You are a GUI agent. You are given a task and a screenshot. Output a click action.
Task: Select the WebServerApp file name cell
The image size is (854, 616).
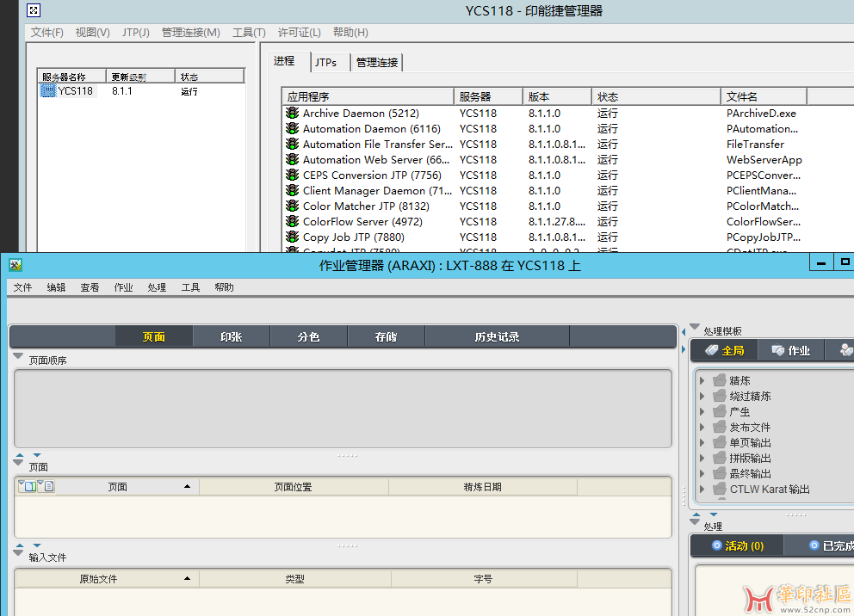[x=764, y=159]
